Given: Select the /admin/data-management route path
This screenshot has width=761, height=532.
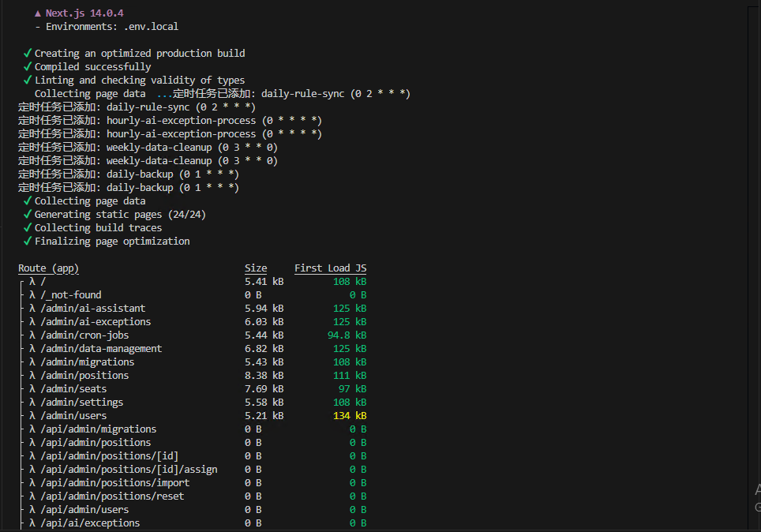Looking at the screenshot, I should [x=101, y=349].
